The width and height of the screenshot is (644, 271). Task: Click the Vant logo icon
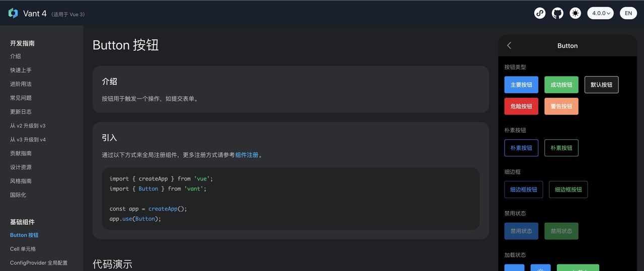[13, 14]
